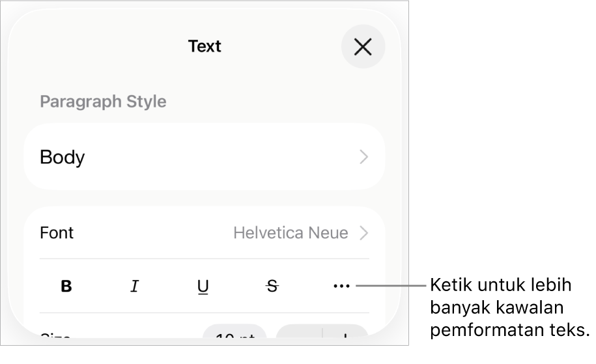Close the Text panel with the X
The width and height of the screenshot is (596, 364).
point(363,47)
